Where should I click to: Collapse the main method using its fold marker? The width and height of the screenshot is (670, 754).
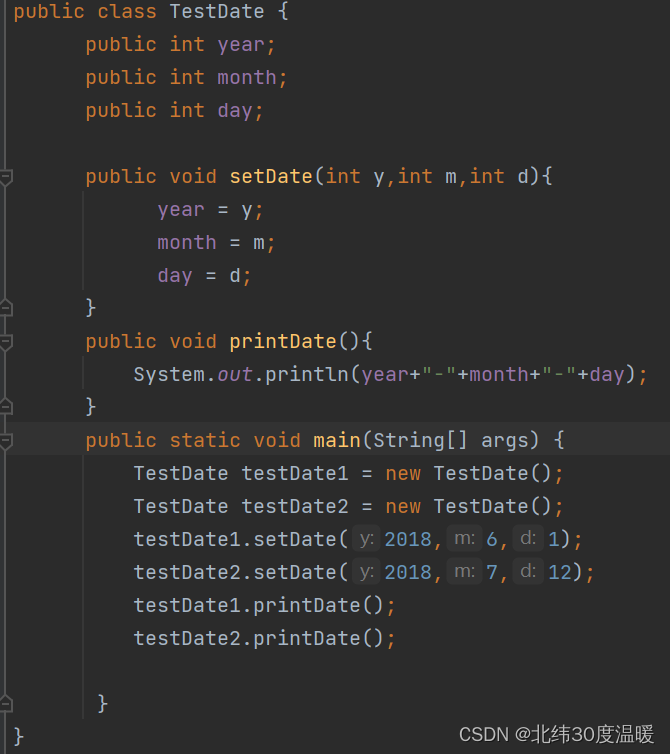point(6,441)
